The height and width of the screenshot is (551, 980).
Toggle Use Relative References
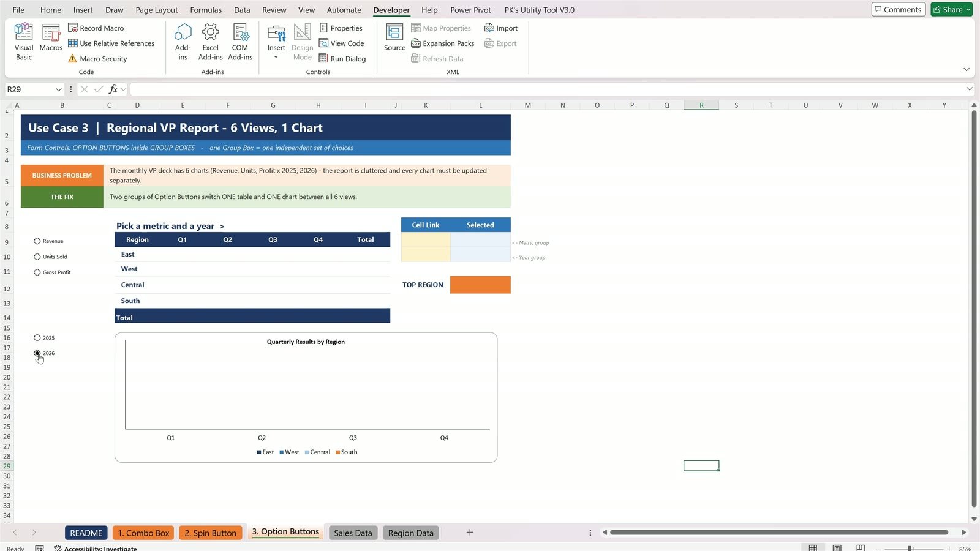111,43
